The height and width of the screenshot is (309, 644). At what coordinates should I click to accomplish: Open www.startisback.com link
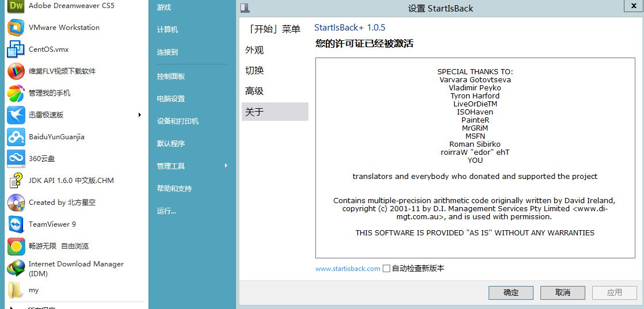[x=348, y=269]
